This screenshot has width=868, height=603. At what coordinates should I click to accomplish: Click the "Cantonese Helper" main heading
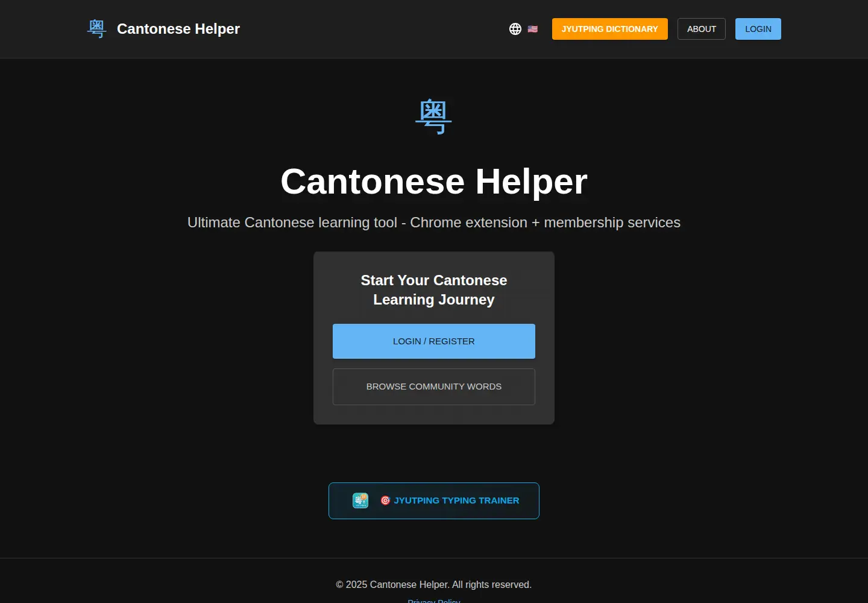pos(434,182)
